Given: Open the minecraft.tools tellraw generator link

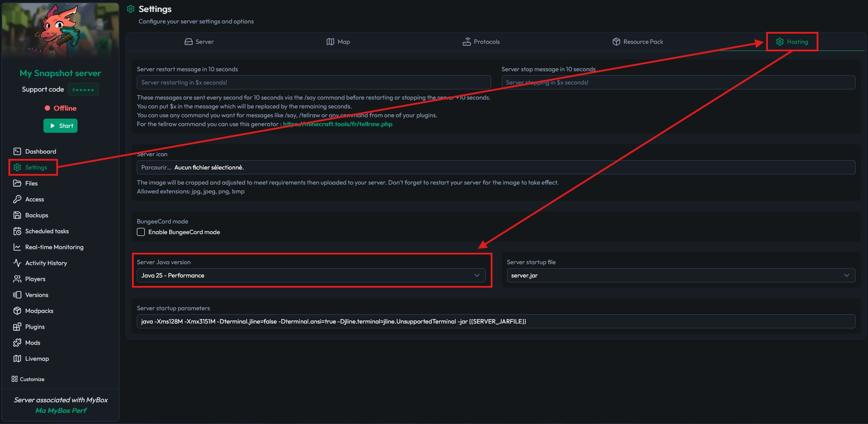Looking at the screenshot, I should click(x=337, y=124).
